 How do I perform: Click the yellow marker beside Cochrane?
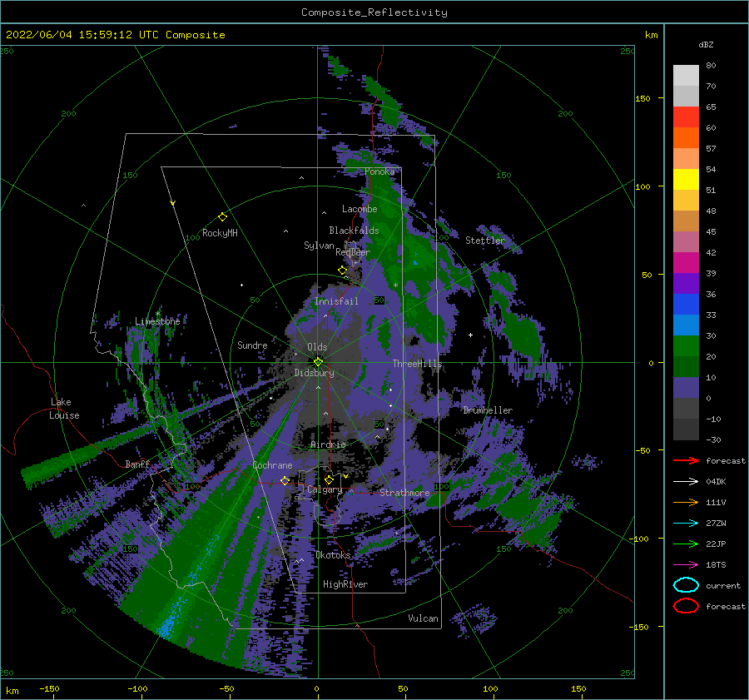[x=285, y=480]
